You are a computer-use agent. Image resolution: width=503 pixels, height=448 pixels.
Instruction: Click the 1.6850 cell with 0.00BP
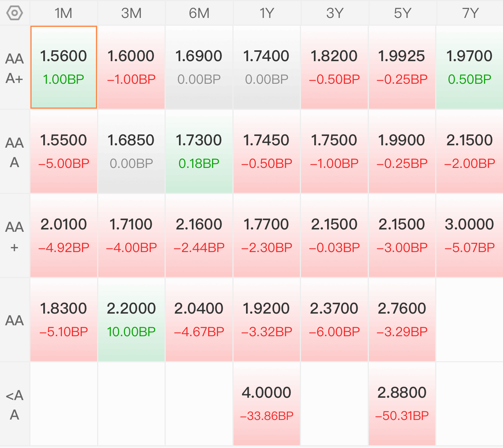pyautogui.click(x=131, y=152)
